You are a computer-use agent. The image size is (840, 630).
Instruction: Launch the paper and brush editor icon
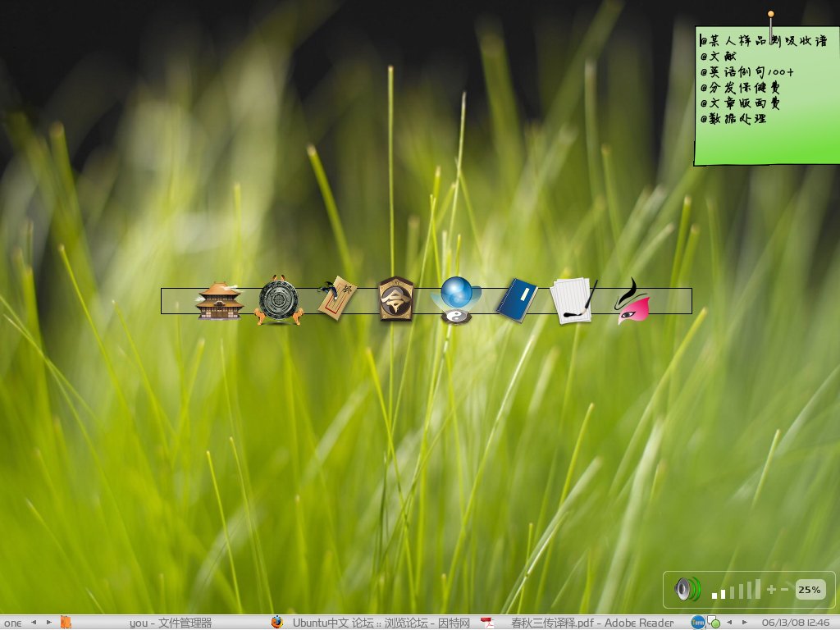coord(573,300)
